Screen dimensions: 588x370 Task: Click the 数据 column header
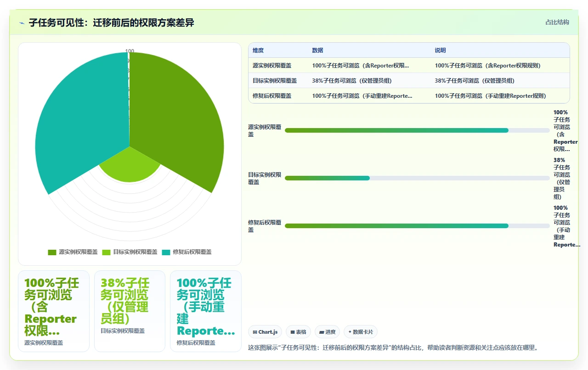click(x=318, y=50)
